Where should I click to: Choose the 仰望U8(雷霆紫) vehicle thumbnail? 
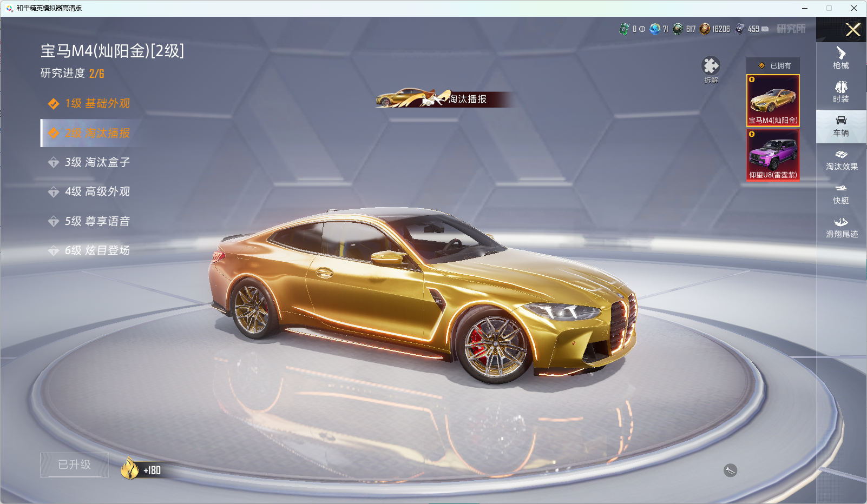point(773,155)
